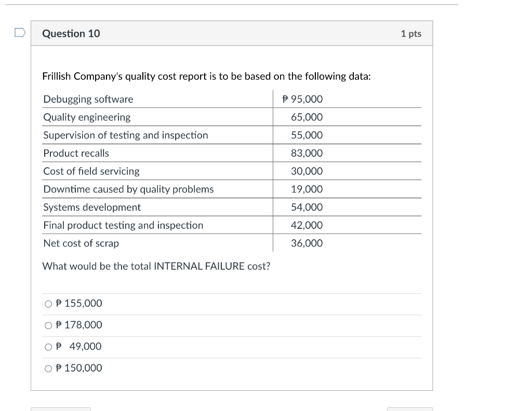Screen dimensions: 532x411
Task: Click the Systems development row
Action: coord(92,207)
